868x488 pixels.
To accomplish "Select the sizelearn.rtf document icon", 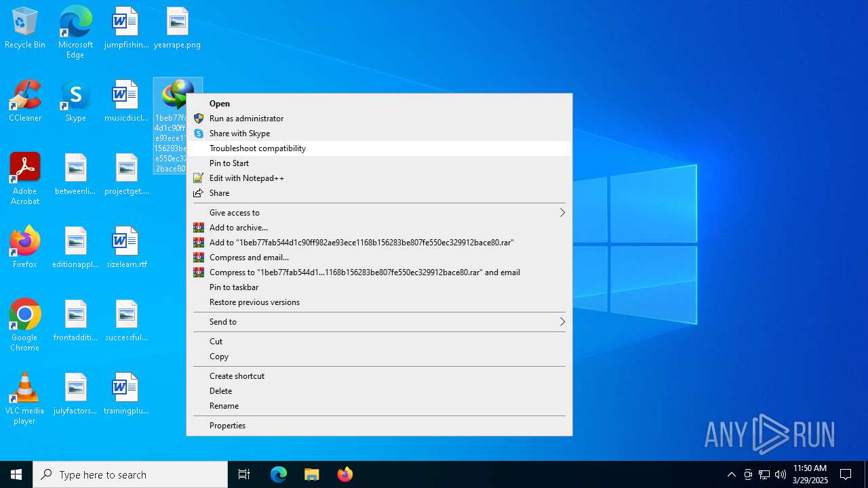I will click(x=126, y=248).
